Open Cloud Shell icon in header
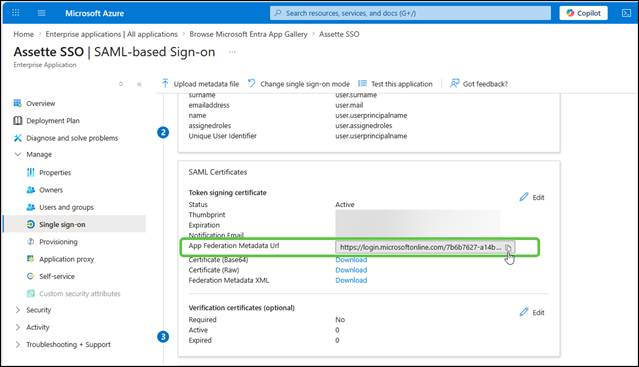639x367 pixels. pos(626,13)
